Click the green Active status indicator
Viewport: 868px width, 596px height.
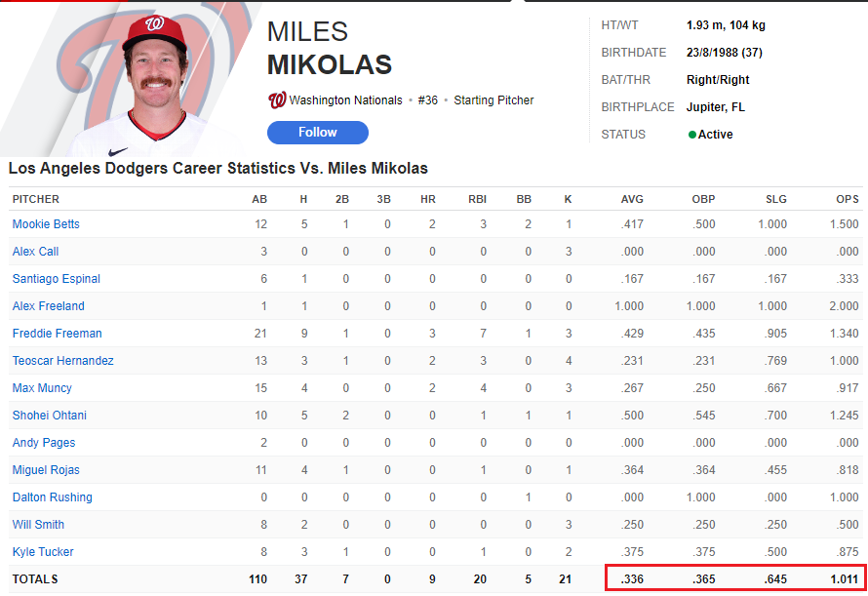point(692,135)
